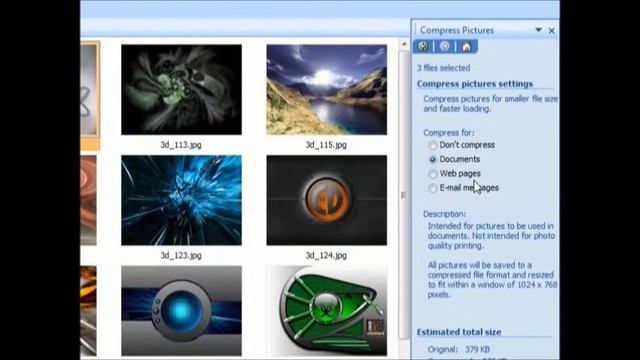Screen dimensions: 640x360
Task: Select the 3d_115.jpg landscape thumbnail
Action: point(327,89)
